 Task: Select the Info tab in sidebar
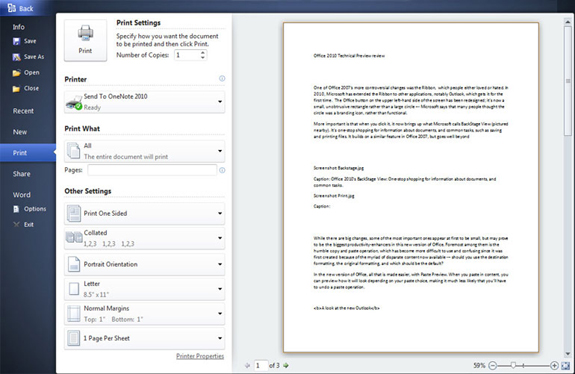(x=19, y=27)
